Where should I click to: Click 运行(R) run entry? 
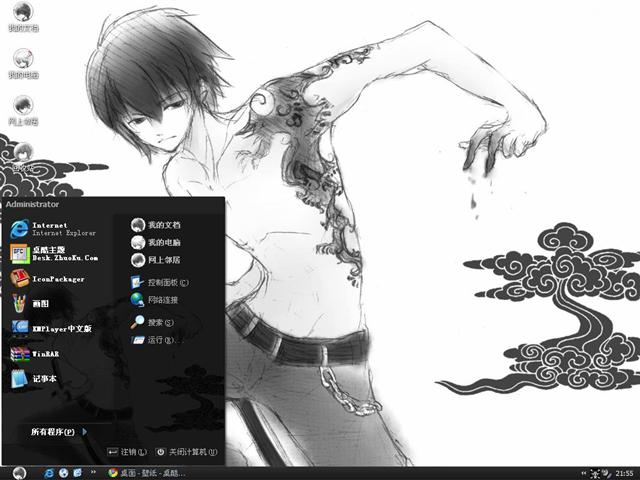point(157,340)
